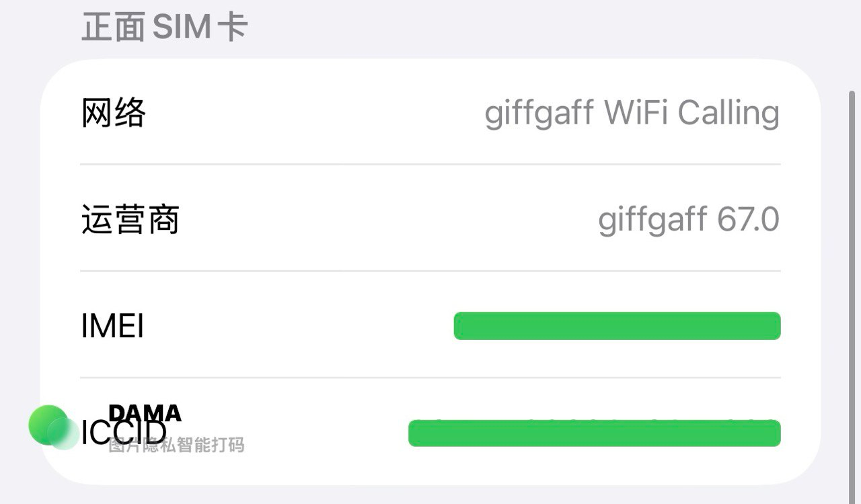
Task: Tap the giffgaff 67.0 carrier value
Action: pos(688,220)
